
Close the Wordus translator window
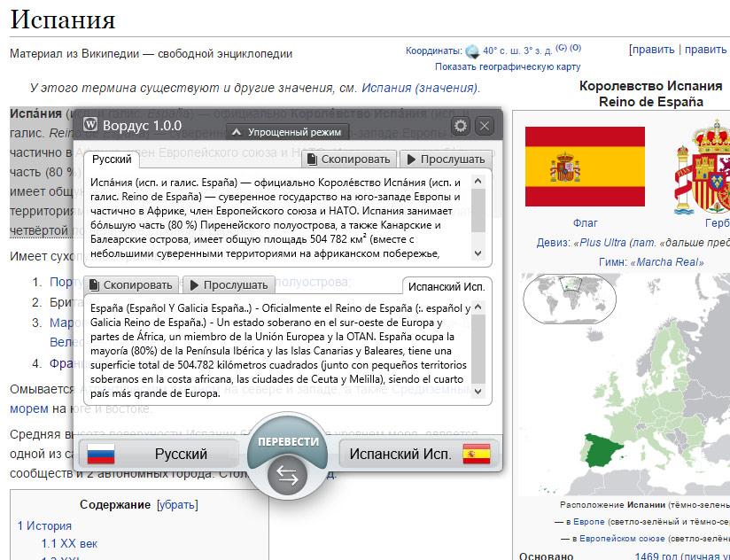485,126
